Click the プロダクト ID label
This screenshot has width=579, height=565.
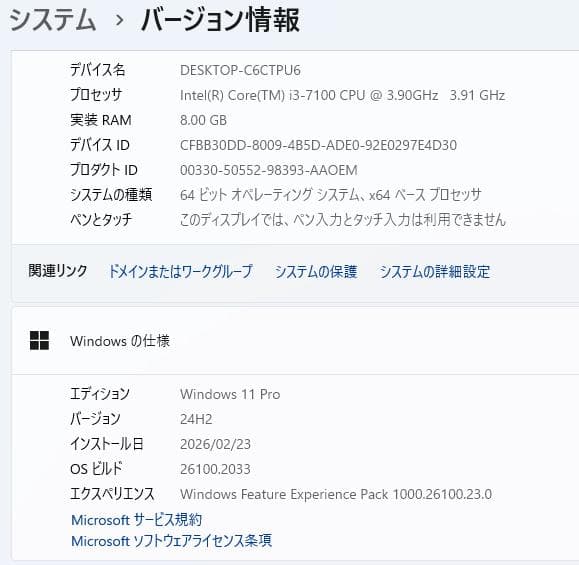(104, 170)
